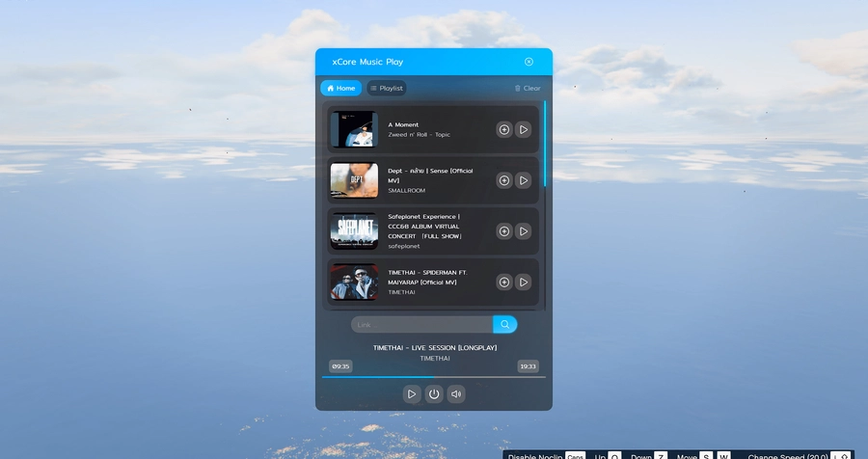Click the Caps key hint for Disable Noclip
868x459 pixels.
pos(575,456)
